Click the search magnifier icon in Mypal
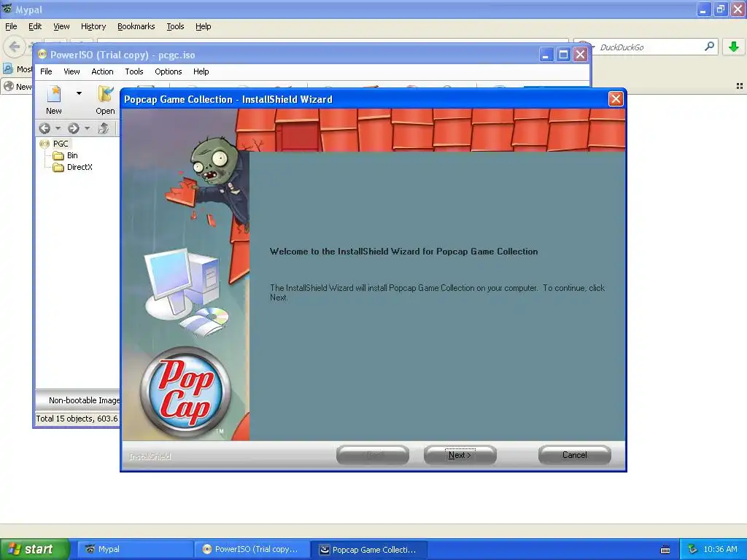Viewport: 747px width, 560px height. tap(709, 46)
